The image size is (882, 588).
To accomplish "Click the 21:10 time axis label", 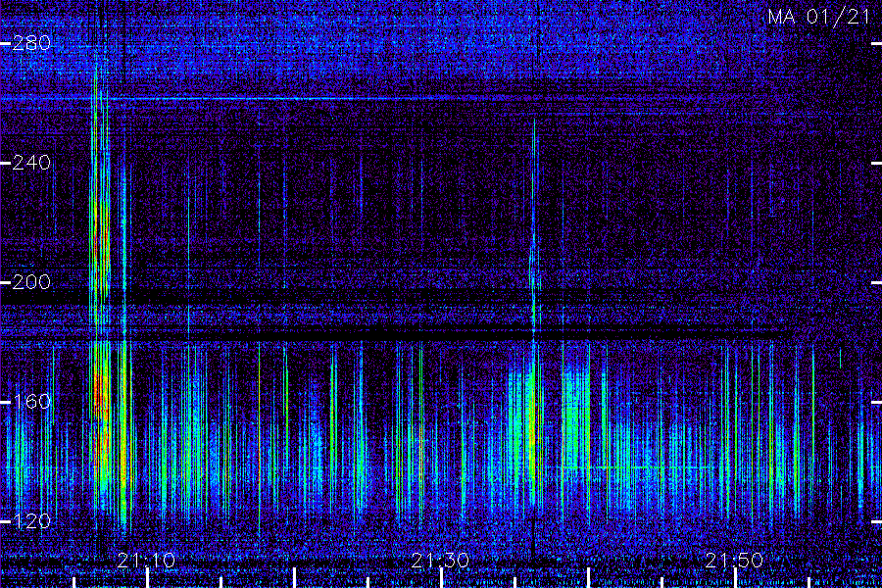I will point(146,561).
